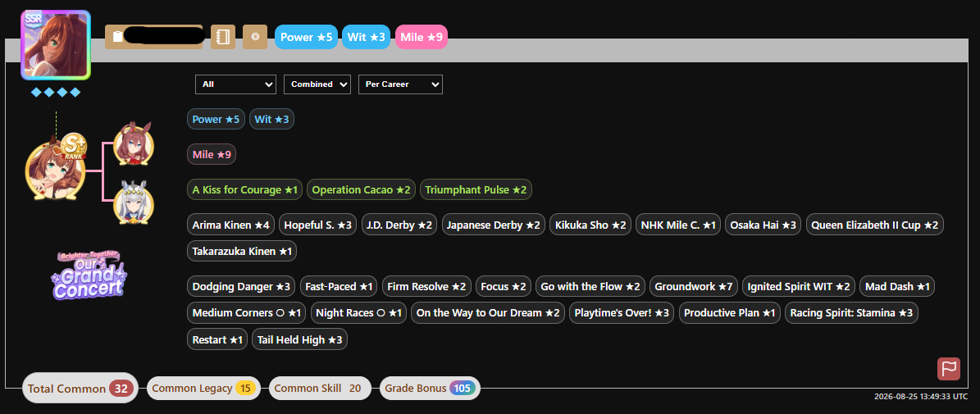The height and width of the screenshot is (414, 980).
Task: Click the Our Grand Concert scenario logo
Action: [x=88, y=275]
